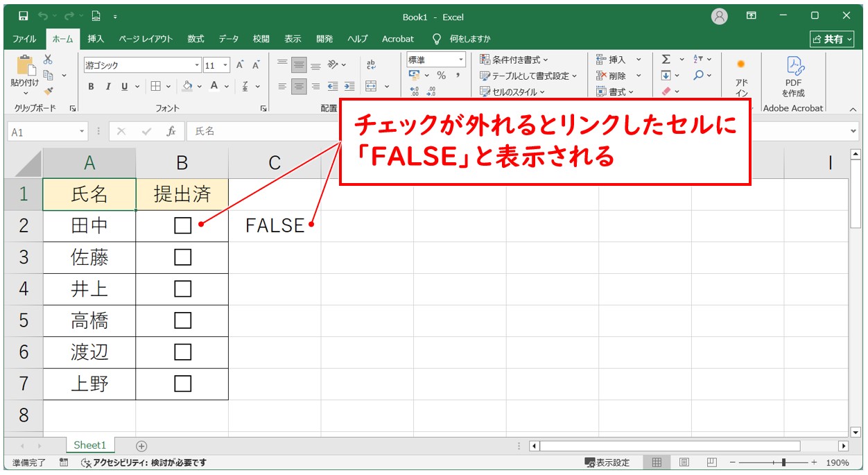Click the font color A icon
This screenshot has width=868, height=475.
[x=215, y=87]
